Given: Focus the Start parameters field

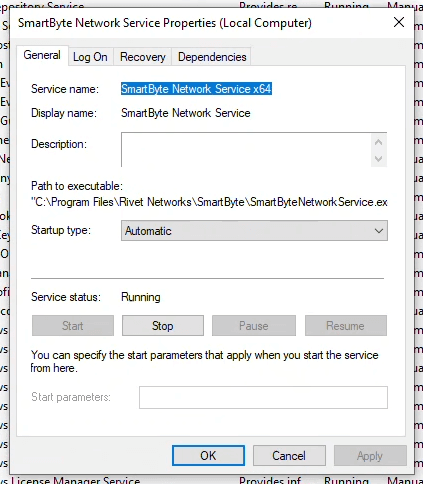Looking at the screenshot, I should point(263,397).
